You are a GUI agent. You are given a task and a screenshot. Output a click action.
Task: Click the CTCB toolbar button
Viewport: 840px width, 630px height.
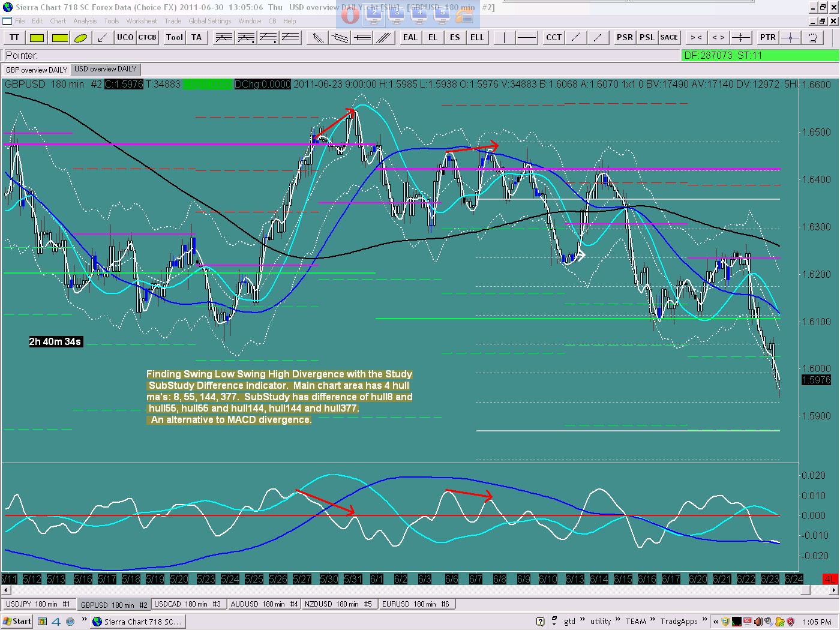coord(148,38)
